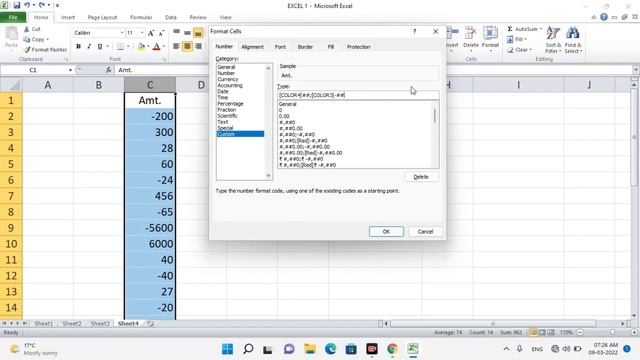Open Find & Select binoculars icon
The height and width of the screenshot is (360, 640).
click(573, 33)
